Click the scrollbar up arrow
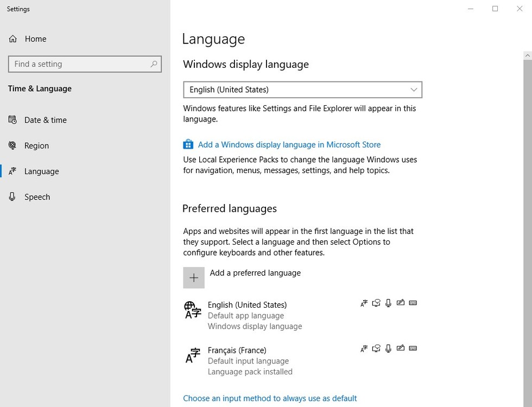532x407 pixels. click(x=528, y=55)
